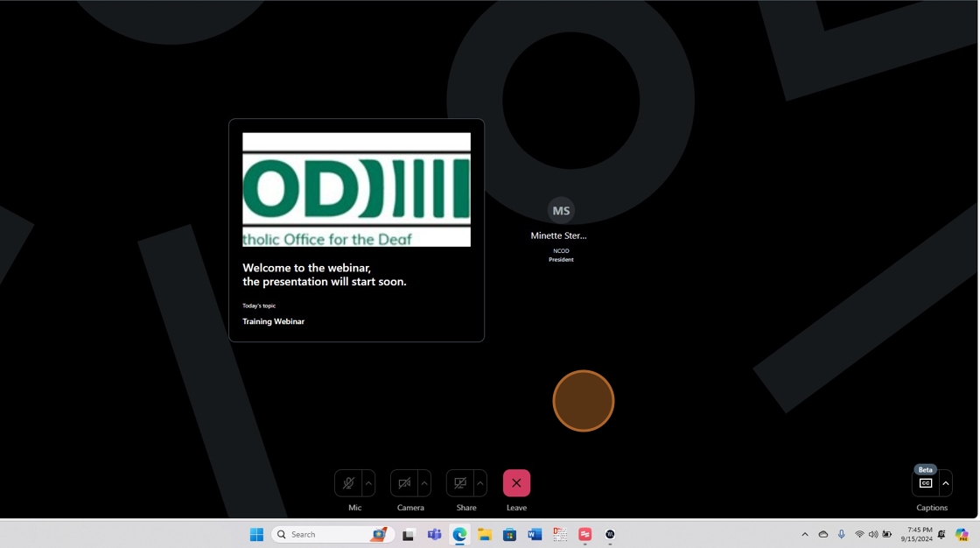Open camera options chevron
Viewport: 980px width, 548px height.
[x=423, y=483]
